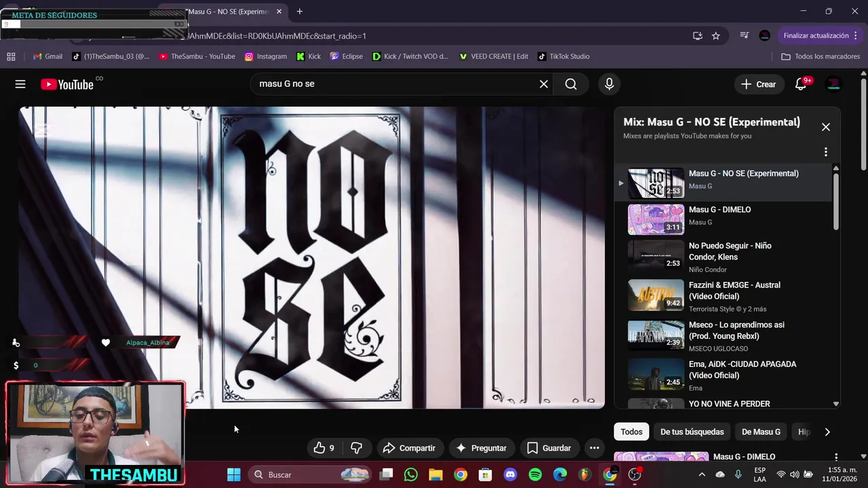Viewport: 868px width, 488px height.
Task: Click the playlist panel scrollbar down arrow
Action: (836, 404)
